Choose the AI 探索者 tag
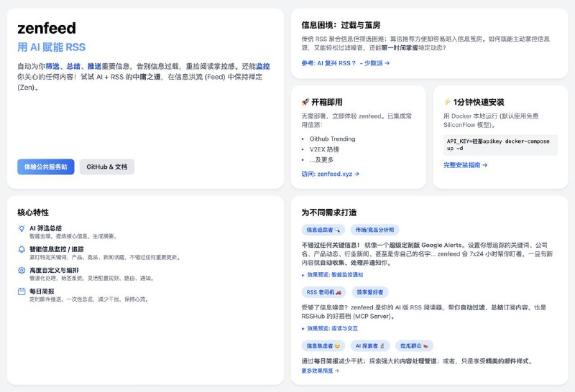The width and height of the screenshot is (575, 392). [x=371, y=345]
